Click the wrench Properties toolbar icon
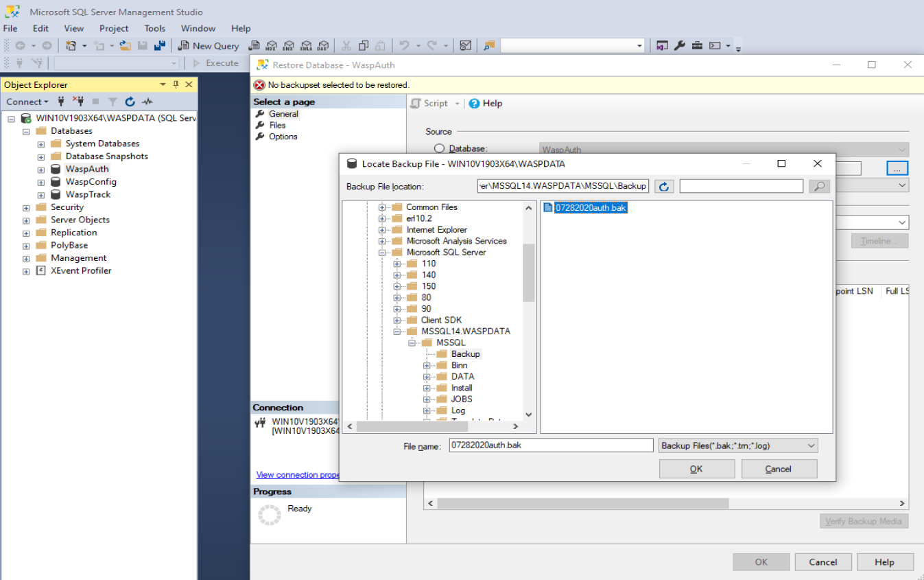Screen dimensions: 924x580 pos(680,45)
